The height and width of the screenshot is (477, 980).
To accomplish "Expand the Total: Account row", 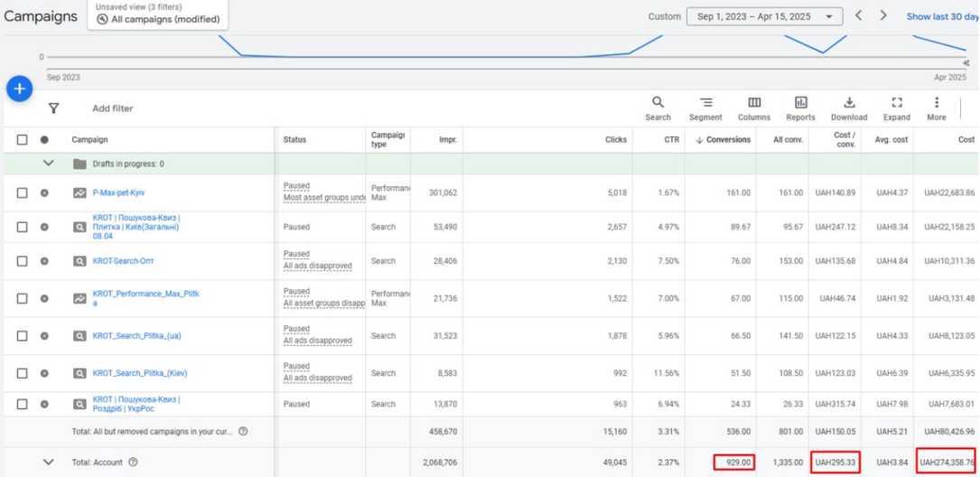I will pos(49,462).
